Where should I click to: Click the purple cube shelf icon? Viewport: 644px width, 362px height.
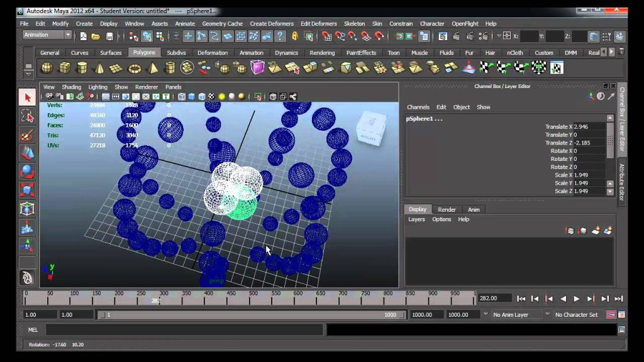coord(257,67)
